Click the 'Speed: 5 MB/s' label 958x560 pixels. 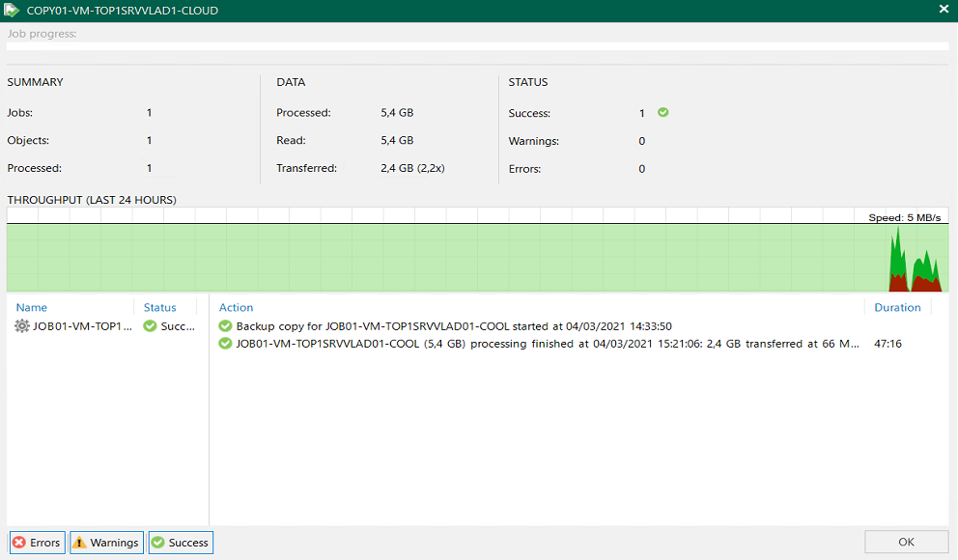[x=904, y=217]
